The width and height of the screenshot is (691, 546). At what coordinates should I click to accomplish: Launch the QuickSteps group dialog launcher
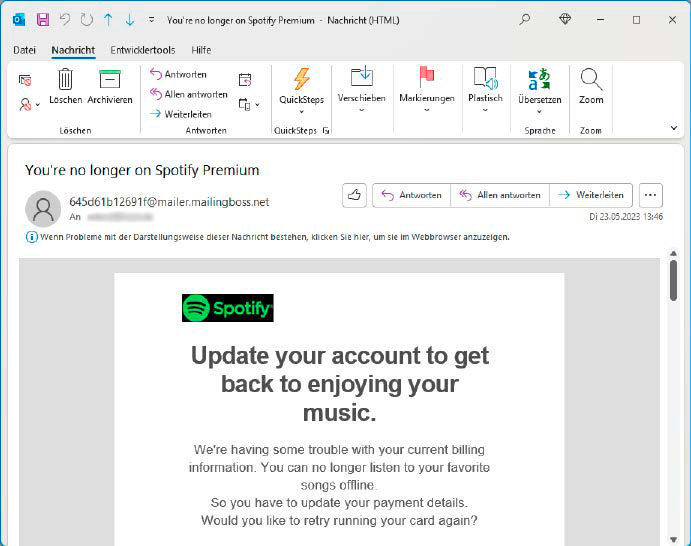(x=326, y=130)
